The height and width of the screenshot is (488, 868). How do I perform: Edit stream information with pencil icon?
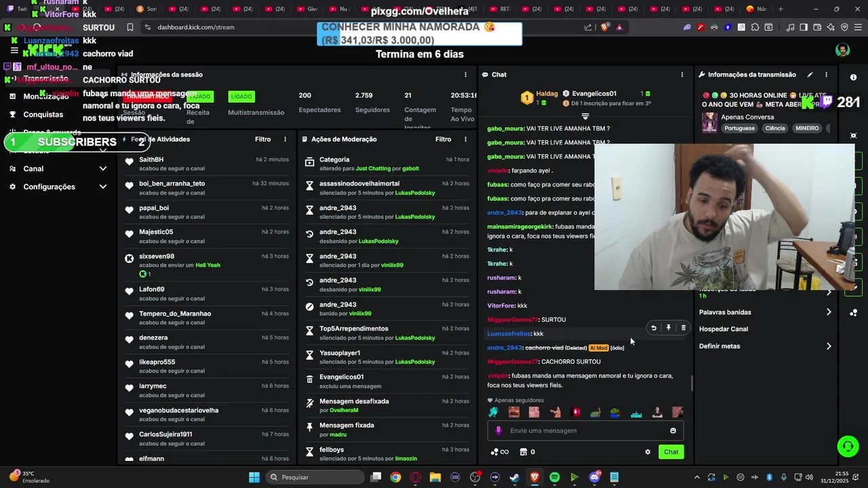pyautogui.click(x=810, y=75)
